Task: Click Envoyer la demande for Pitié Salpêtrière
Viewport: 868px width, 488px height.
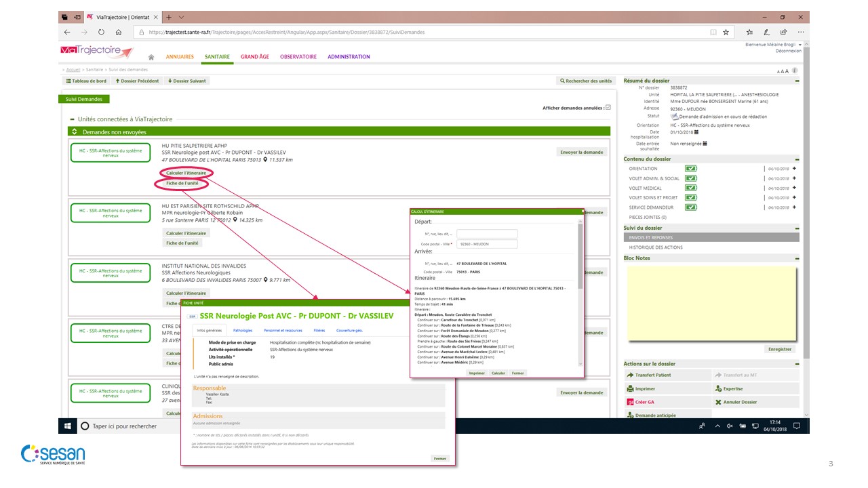Action: (581, 152)
